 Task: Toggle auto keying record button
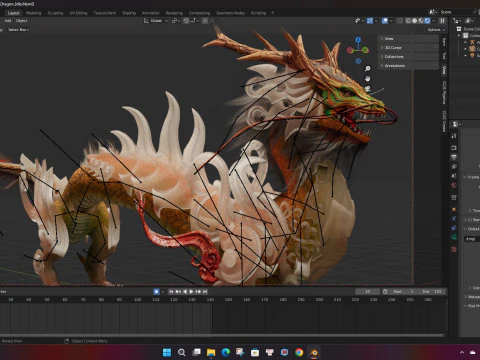[156, 292]
